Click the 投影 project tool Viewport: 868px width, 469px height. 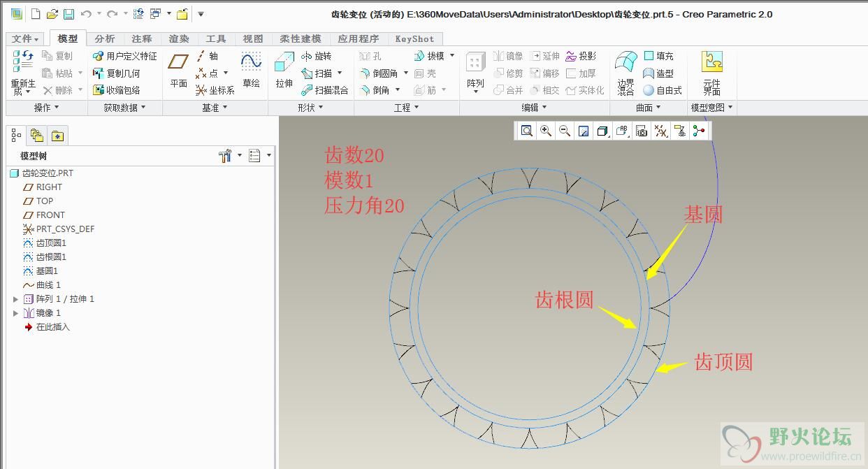581,56
